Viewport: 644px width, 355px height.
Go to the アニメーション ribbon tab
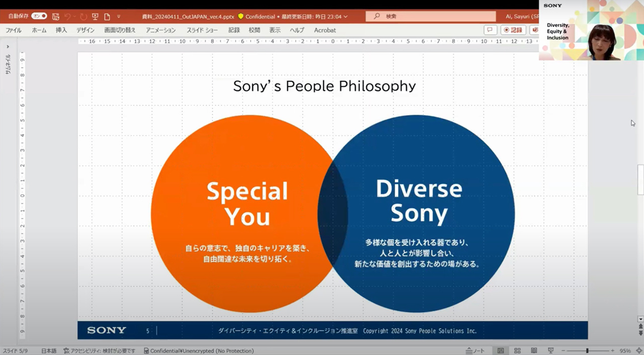pos(161,30)
